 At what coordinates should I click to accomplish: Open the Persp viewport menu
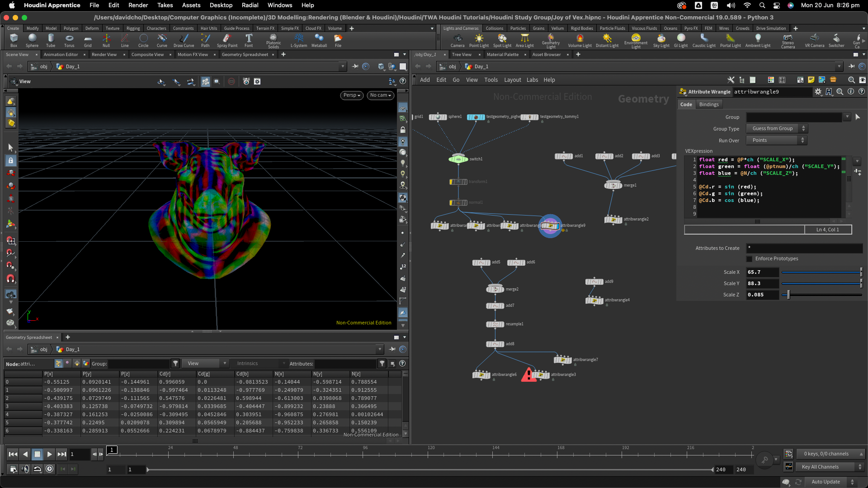[351, 95]
